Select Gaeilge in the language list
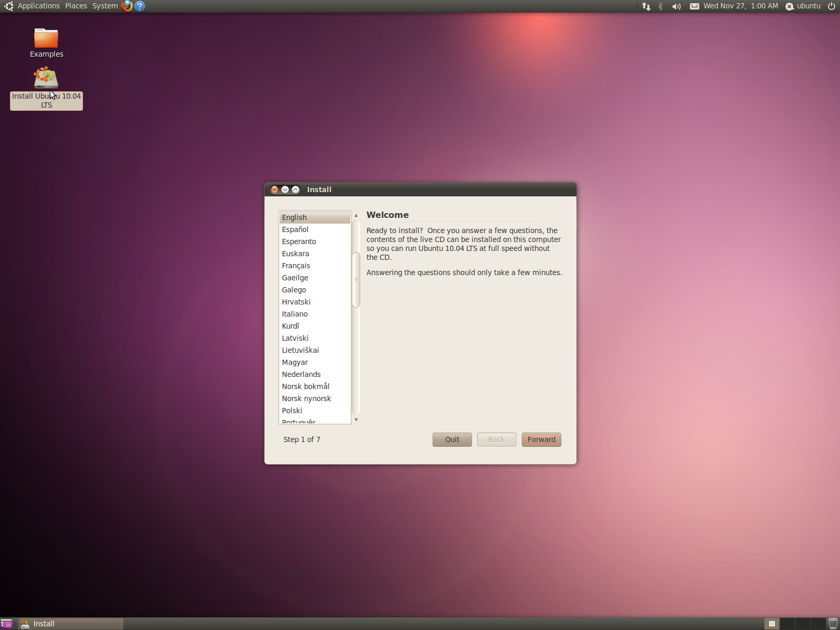The width and height of the screenshot is (840, 630). coord(314,278)
